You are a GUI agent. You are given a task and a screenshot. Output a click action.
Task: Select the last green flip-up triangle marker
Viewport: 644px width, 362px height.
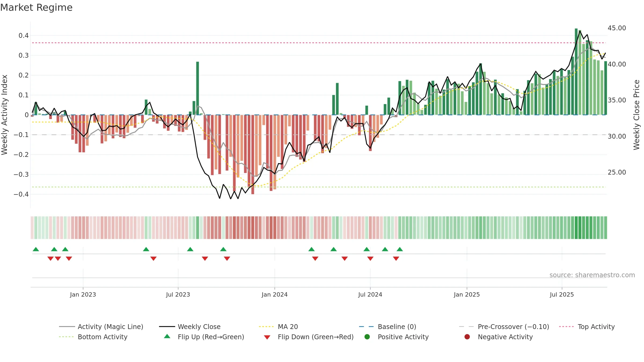point(400,249)
